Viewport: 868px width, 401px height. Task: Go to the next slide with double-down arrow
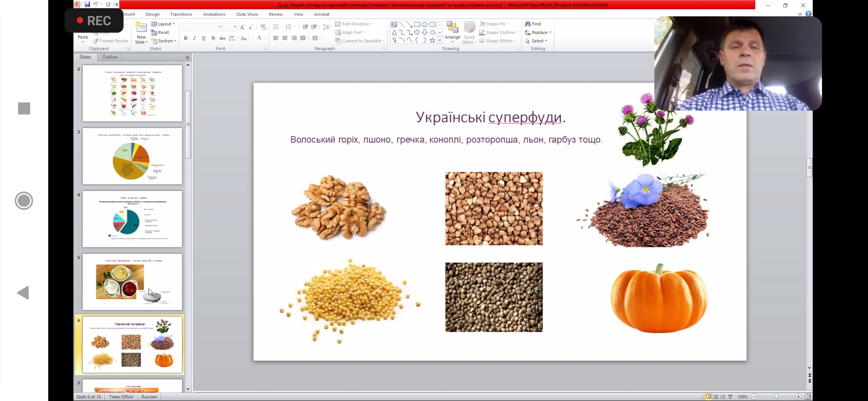coord(809,381)
